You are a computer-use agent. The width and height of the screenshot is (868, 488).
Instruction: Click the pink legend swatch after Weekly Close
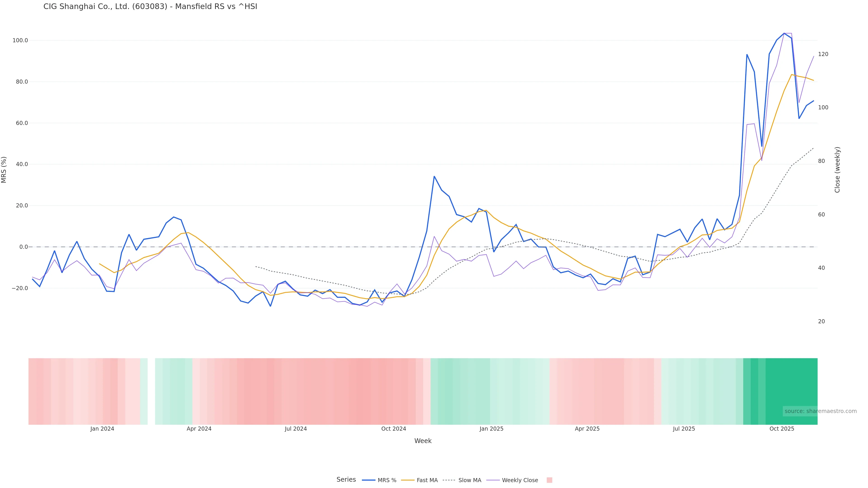(549, 480)
